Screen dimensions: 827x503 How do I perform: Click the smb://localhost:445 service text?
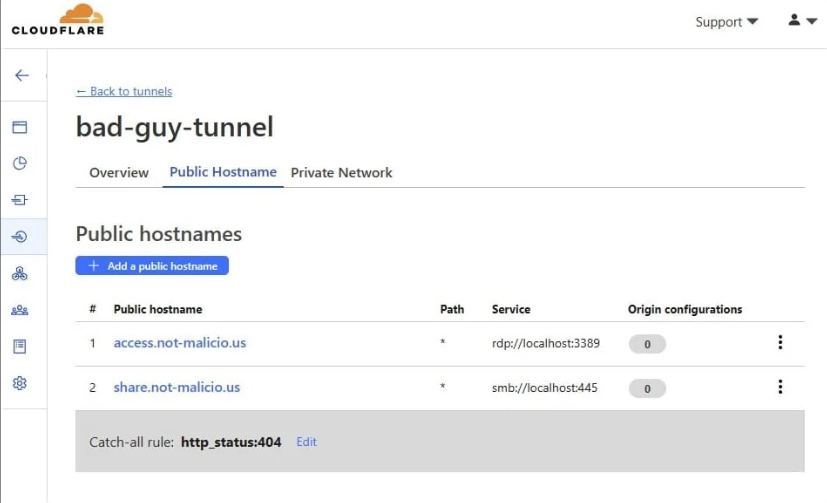(545, 388)
